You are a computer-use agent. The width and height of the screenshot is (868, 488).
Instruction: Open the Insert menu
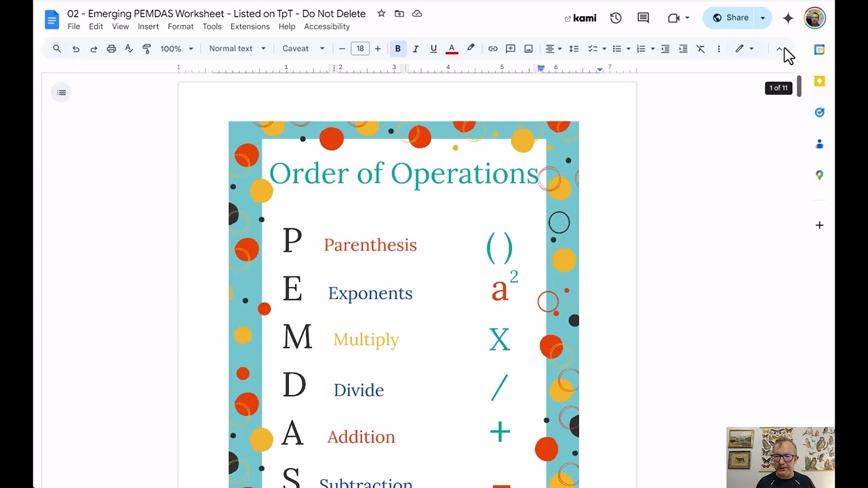tap(148, 26)
